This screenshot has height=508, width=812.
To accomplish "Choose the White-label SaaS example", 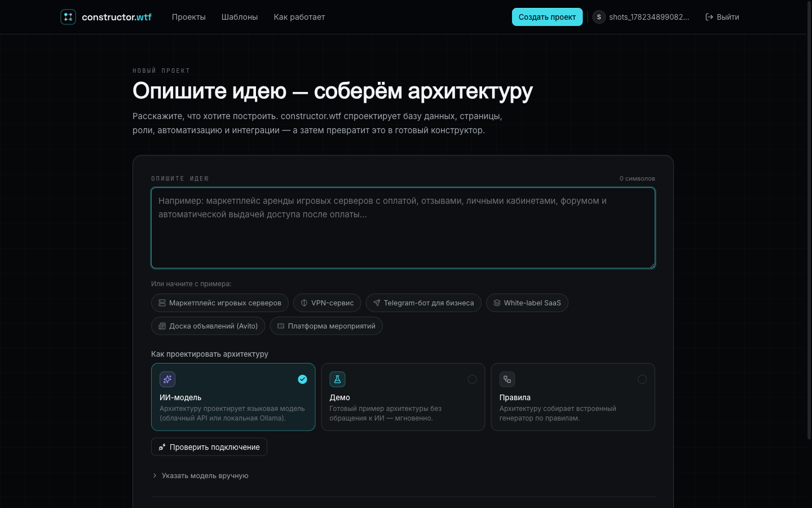I will (527, 303).
